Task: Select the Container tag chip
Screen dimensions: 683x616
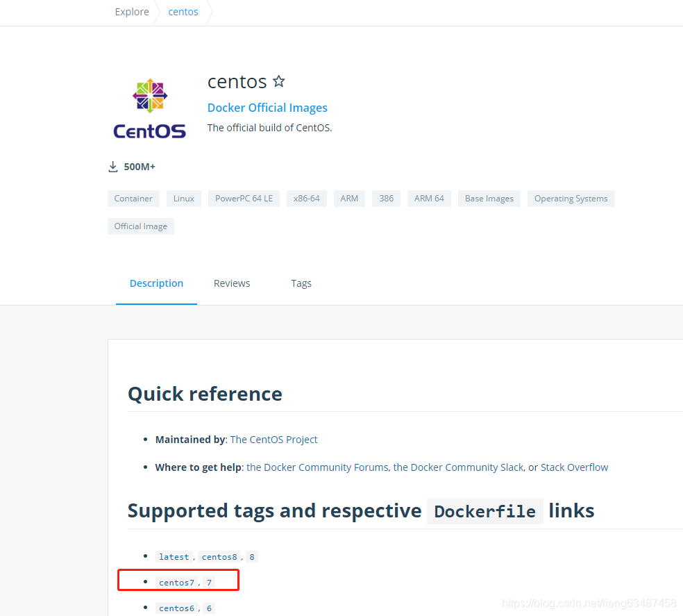Action: [133, 199]
